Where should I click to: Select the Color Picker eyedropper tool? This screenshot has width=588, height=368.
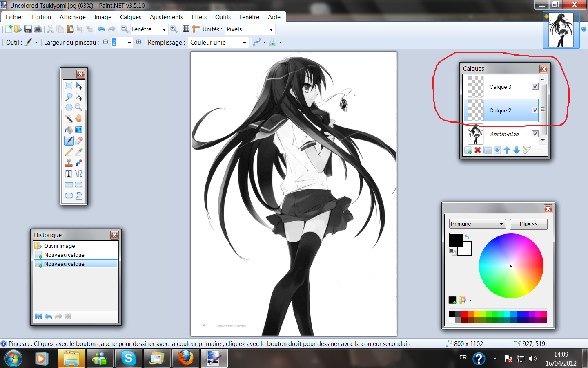coord(79,152)
